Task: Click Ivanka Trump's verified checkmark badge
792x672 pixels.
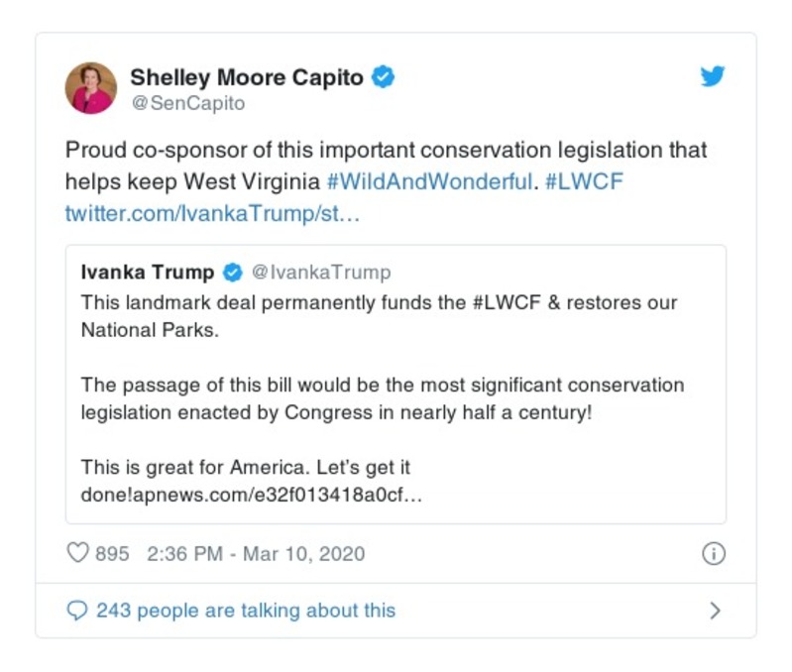Action: (232, 272)
